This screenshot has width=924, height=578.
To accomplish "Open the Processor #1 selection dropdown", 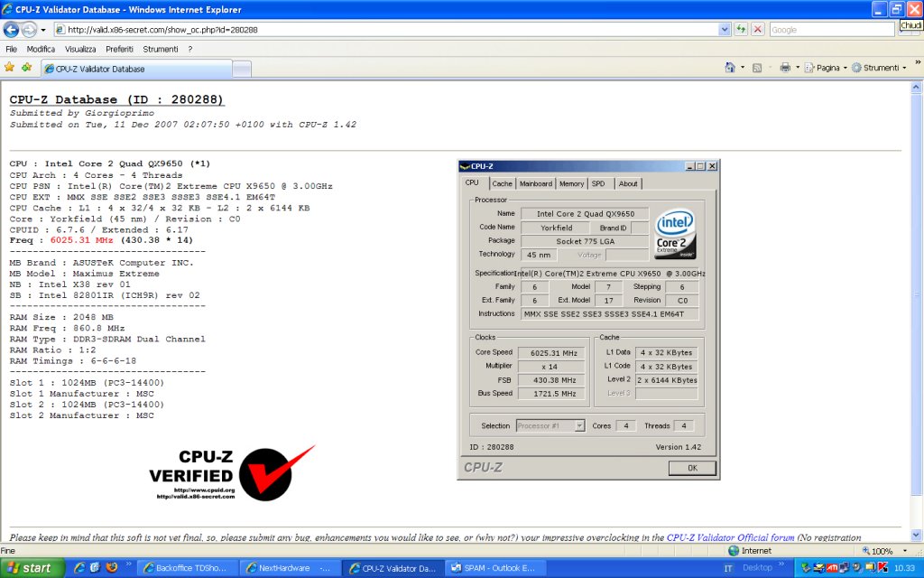I will pos(550,425).
